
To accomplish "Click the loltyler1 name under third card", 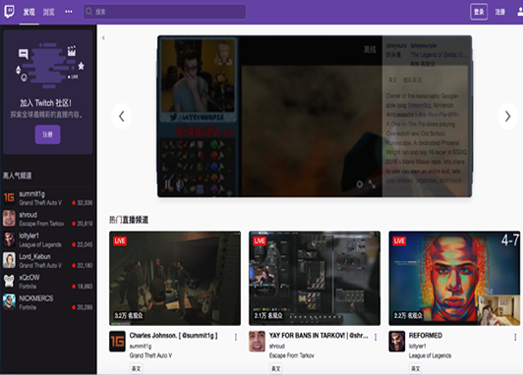I will pos(417,346).
